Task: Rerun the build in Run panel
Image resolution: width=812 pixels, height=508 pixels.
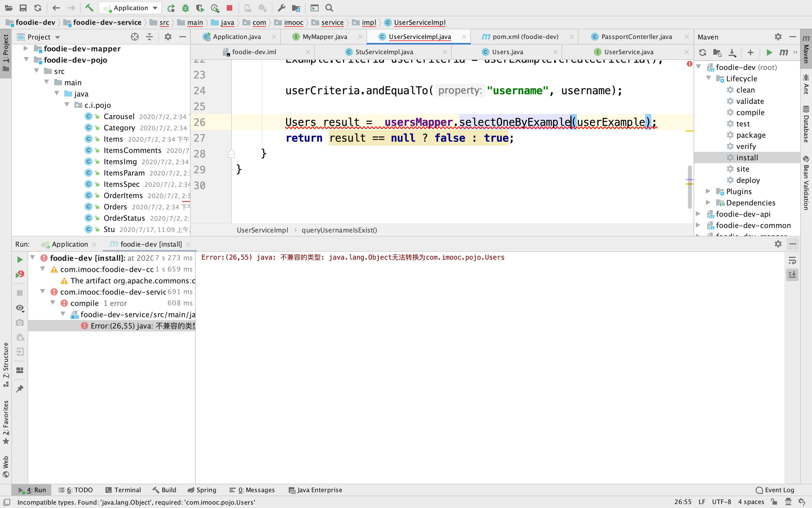Action: point(20,259)
